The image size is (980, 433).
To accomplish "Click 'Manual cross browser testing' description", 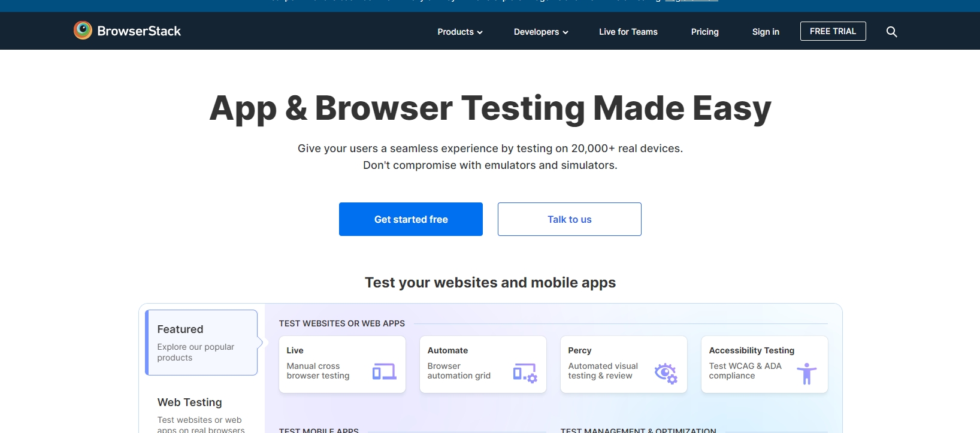I will coord(317,371).
